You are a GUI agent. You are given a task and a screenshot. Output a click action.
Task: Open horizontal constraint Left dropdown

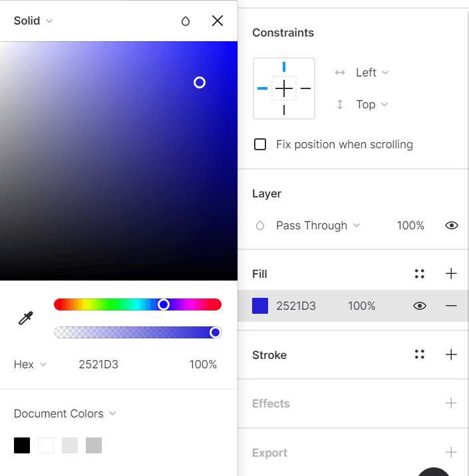[372, 72]
